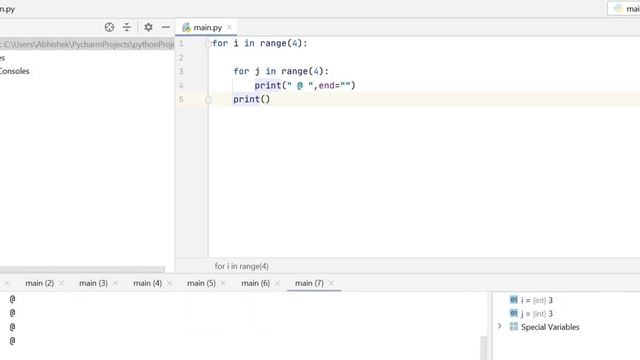Click the integer type icon beside variable j

[x=513, y=313]
